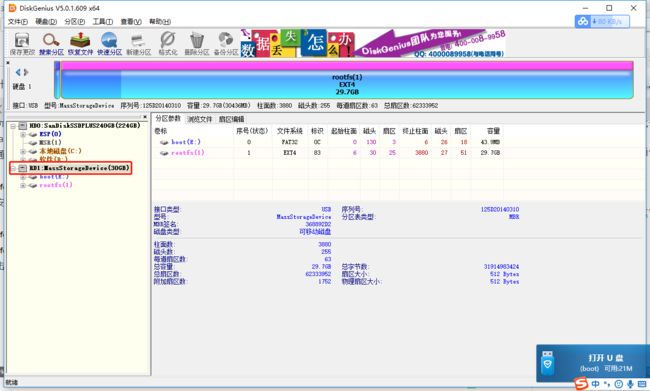Click the drive icon beside boot(E:) in the table
The width and height of the screenshot is (650, 391).
[x=164, y=142]
